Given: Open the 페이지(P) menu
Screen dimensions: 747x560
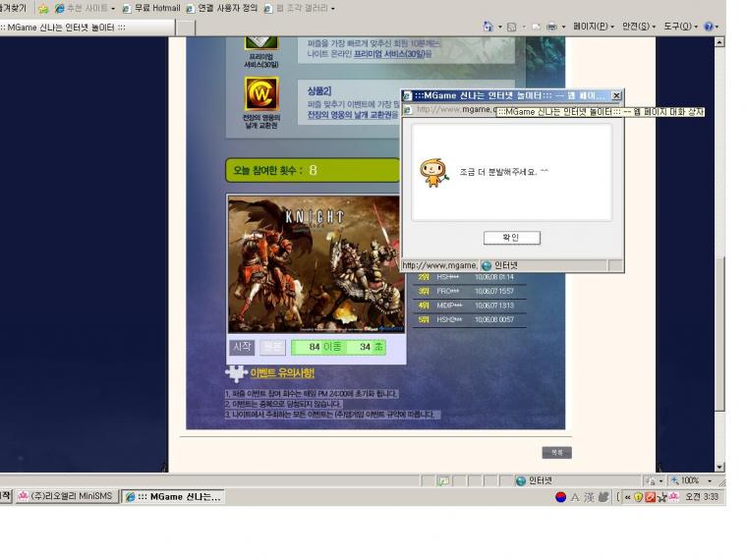Looking at the screenshot, I should tap(593, 27).
